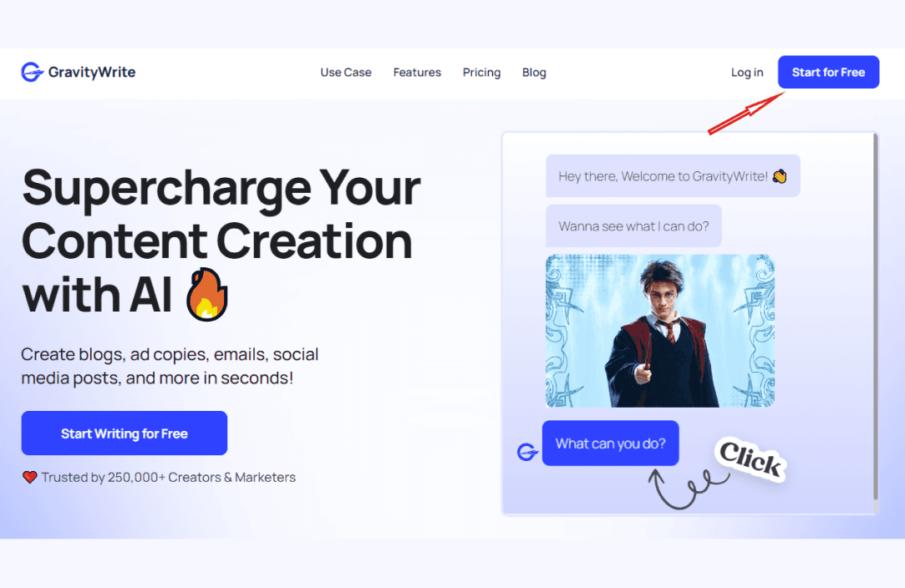Viewport: 905px width, 588px height.
Task: Click the red annotation arrow near header
Action: point(745,113)
